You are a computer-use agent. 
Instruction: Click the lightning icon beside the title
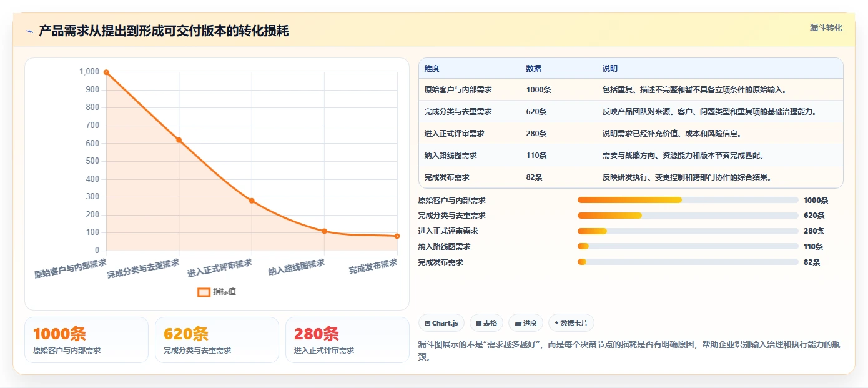(29, 31)
